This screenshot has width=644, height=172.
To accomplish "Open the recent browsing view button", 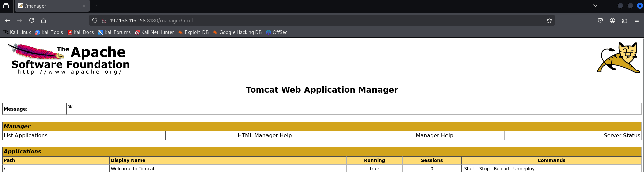I will pos(6,6).
